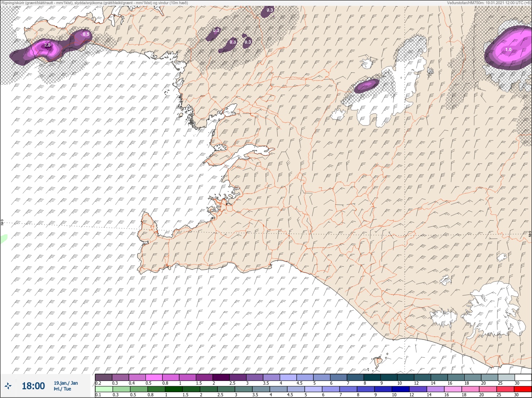532x398 pixels.
Task: Click the 64 latitude label at left edge
Action: (x=2, y=223)
